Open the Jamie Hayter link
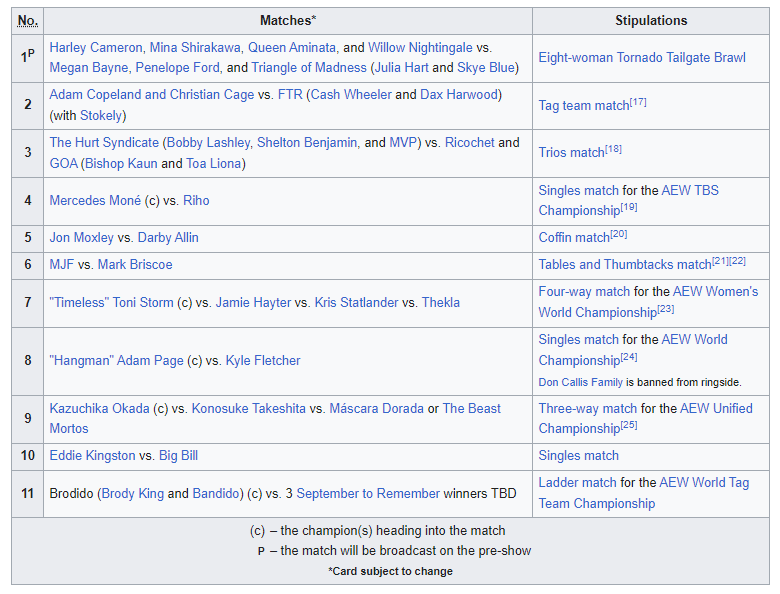The image size is (780, 594). point(253,302)
